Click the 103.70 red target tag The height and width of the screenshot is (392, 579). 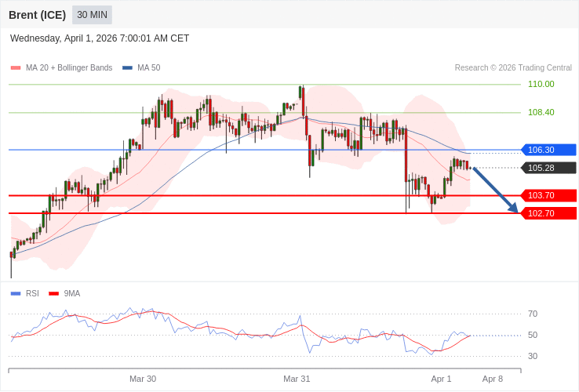(x=548, y=195)
